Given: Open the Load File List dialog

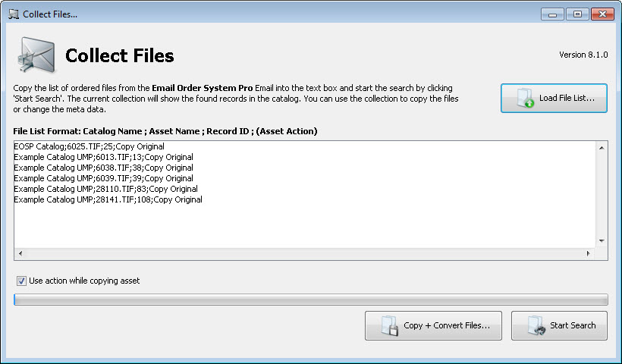Looking at the screenshot, I should (x=554, y=99).
